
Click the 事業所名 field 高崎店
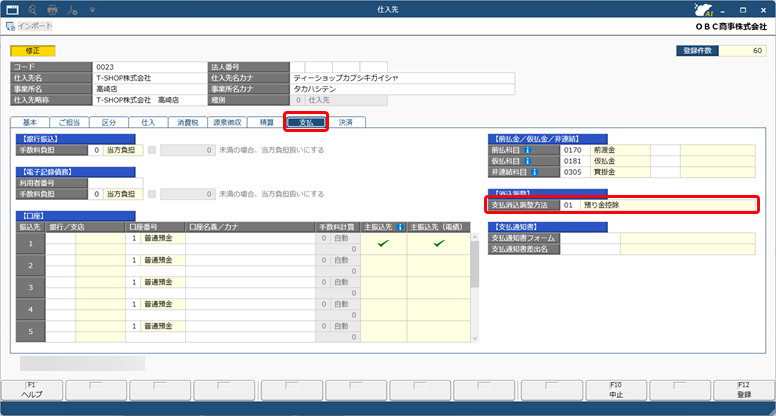tap(149, 89)
